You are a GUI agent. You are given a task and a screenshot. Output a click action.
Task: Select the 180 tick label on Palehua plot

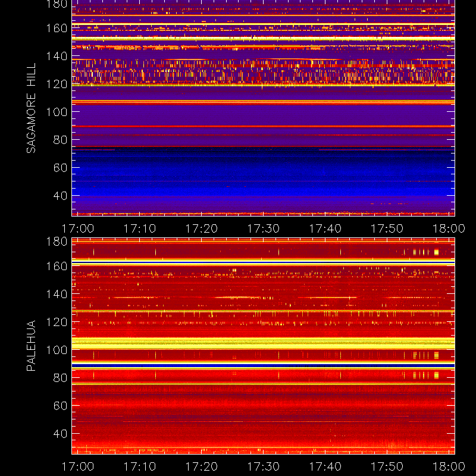(57, 242)
